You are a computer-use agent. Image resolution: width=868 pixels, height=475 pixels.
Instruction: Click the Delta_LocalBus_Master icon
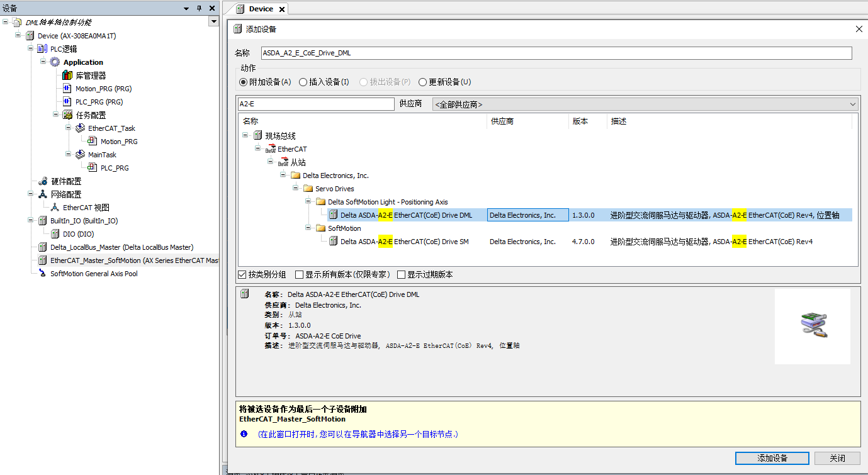[x=43, y=247]
